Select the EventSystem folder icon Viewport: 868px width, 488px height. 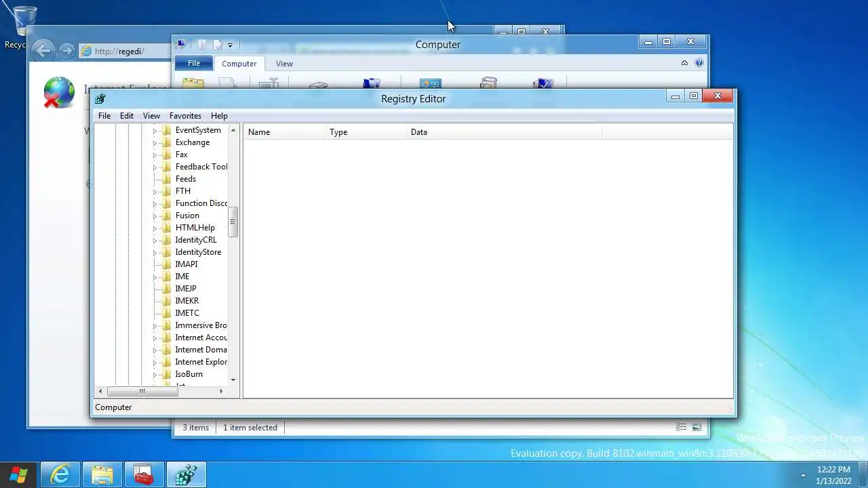[x=166, y=130]
